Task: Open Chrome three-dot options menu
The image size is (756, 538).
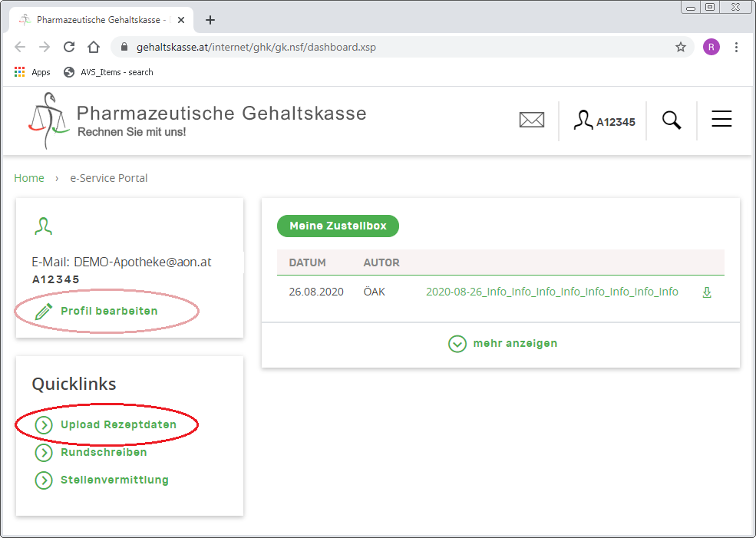Action: point(736,47)
